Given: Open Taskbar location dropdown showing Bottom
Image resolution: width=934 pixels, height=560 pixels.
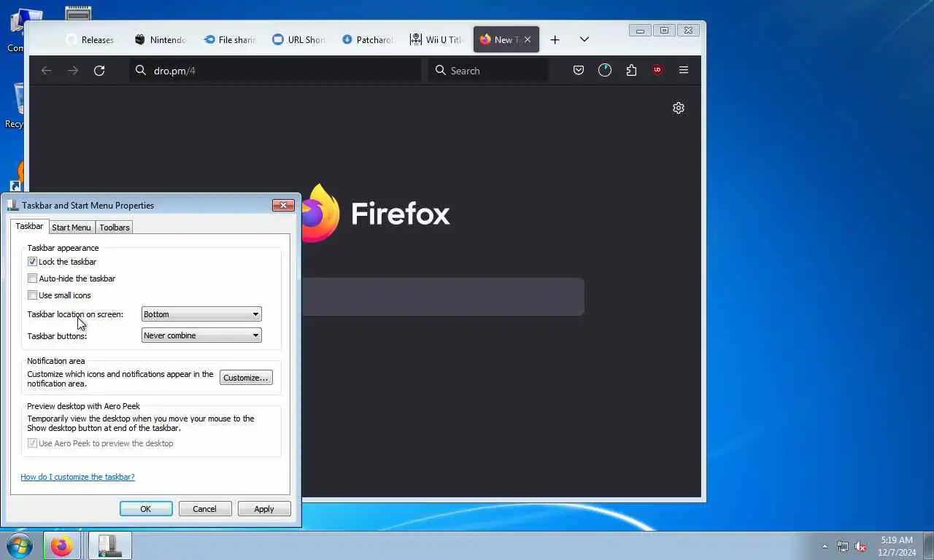Looking at the screenshot, I should [201, 314].
